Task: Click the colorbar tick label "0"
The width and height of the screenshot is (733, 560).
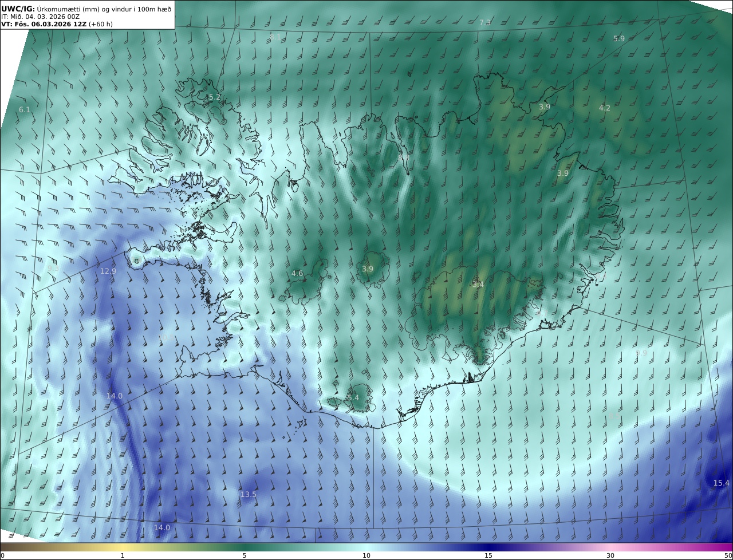Action: [x=2, y=555]
